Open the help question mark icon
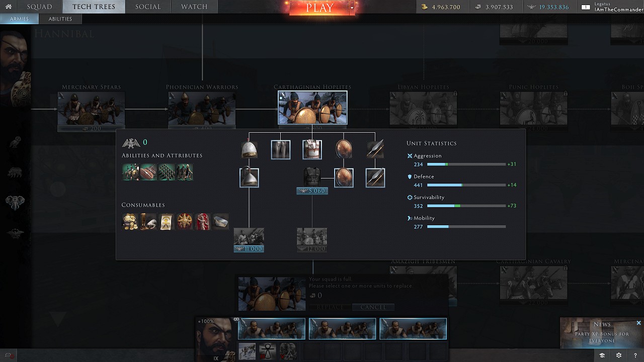 click(x=635, y=355)
